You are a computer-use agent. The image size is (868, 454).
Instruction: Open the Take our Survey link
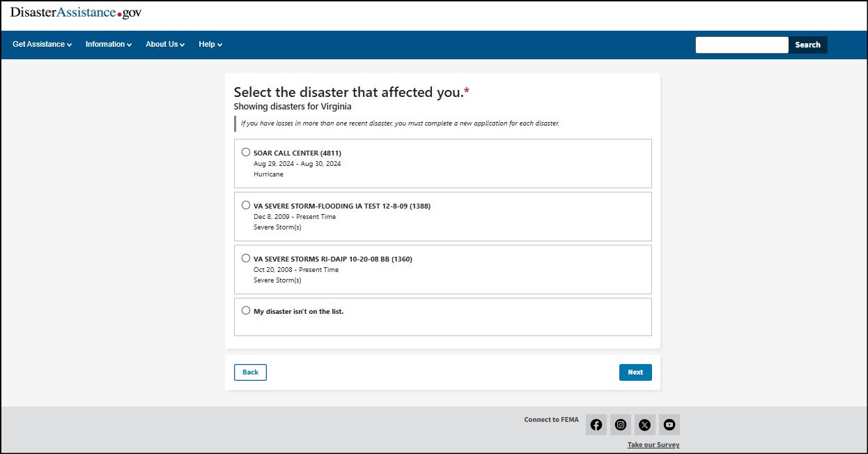(653, 445)
